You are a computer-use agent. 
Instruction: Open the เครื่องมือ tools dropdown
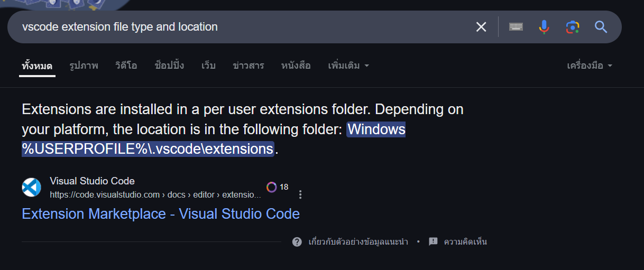click(590, 66)
